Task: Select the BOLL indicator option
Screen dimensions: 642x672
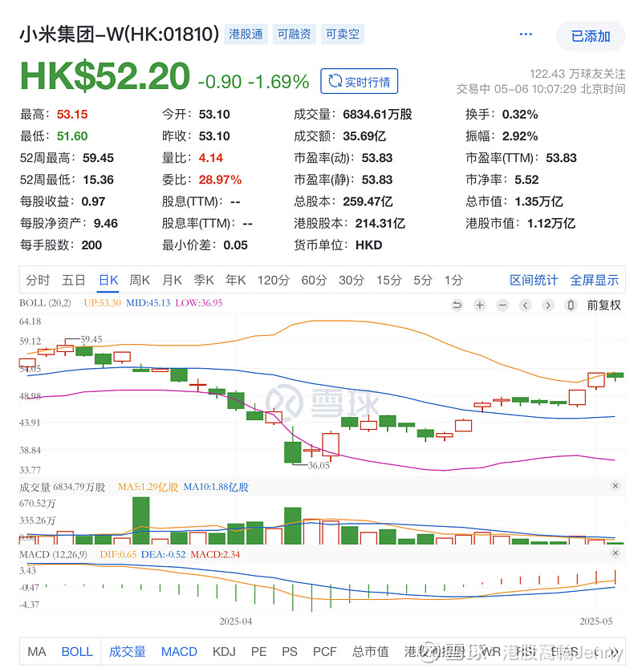Action: (x=77, y=651)
